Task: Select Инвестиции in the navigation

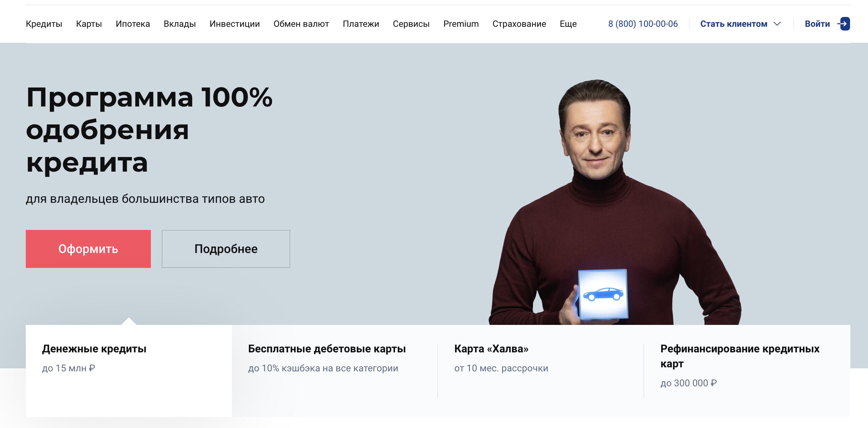Action: (x=235, y=24)
